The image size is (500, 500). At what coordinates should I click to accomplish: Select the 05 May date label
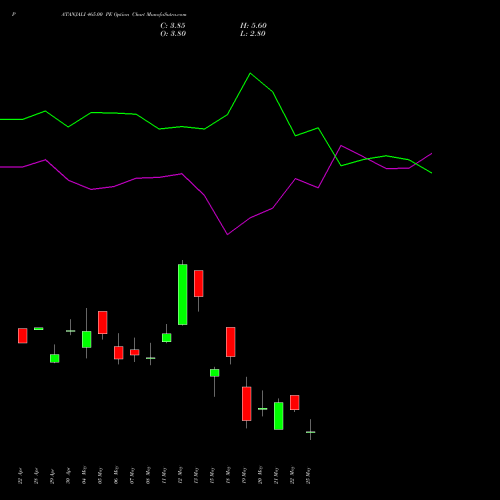tap(100, 475)
